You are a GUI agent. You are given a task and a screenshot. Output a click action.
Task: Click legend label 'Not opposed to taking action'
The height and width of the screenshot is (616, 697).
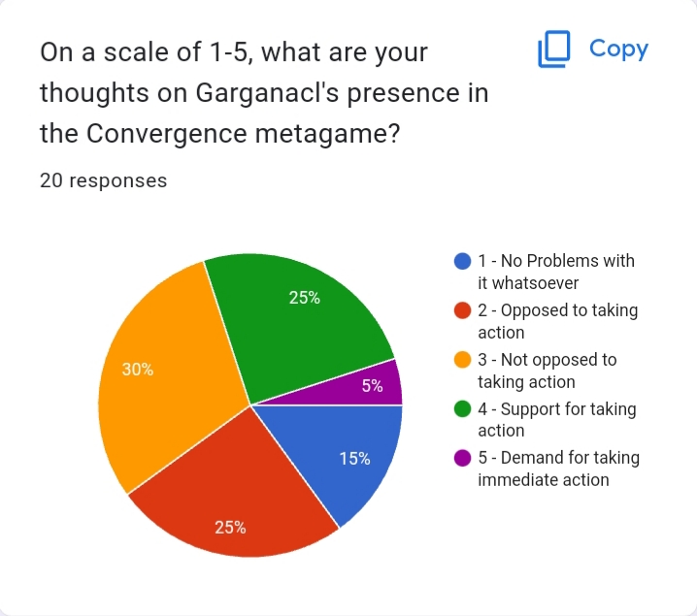click(x=548, y=371)
